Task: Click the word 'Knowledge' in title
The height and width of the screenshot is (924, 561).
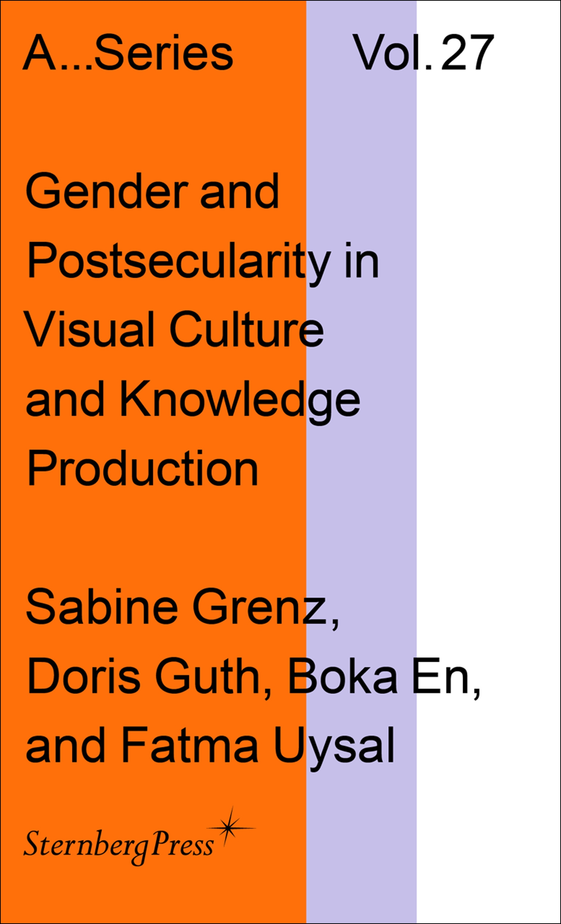Action: [240, 401]
